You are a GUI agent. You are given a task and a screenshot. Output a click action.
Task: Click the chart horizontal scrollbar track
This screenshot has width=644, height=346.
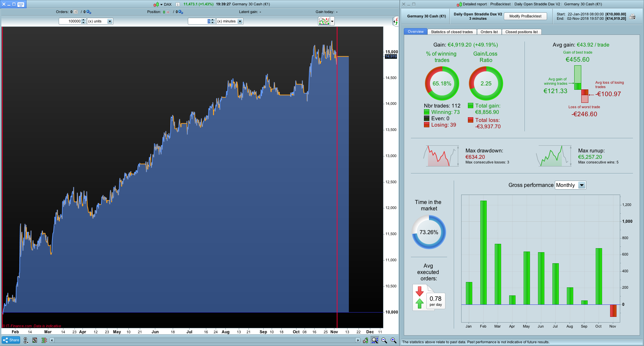205,340
